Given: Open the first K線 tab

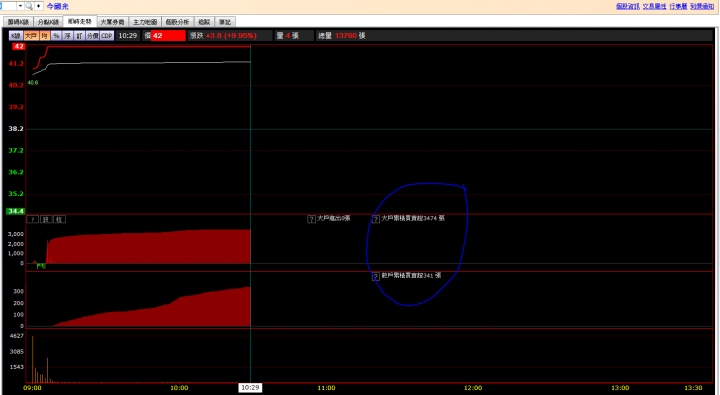Looking at the screenshot, I should 18,22.
